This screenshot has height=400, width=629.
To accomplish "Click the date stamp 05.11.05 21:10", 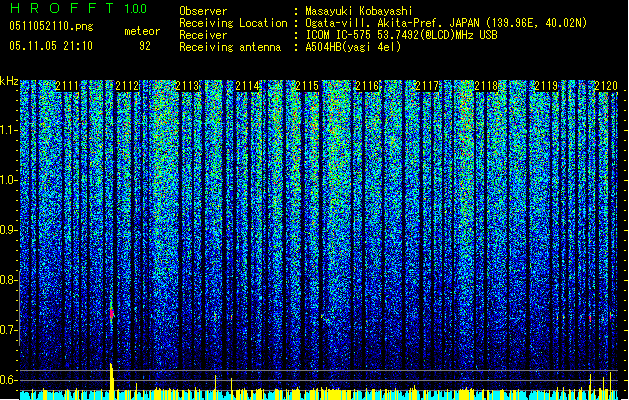I will (51, 46).
